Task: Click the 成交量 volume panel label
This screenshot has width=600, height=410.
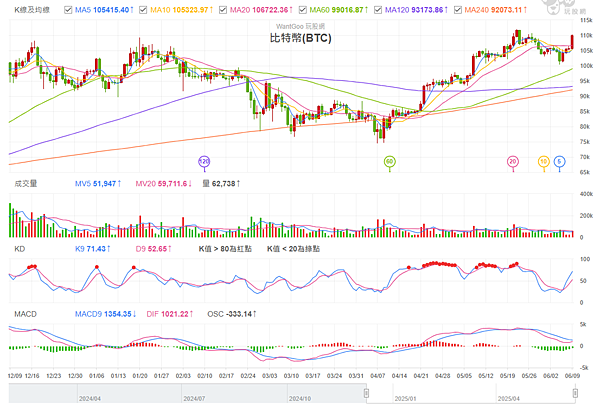Action: (26, 184)
